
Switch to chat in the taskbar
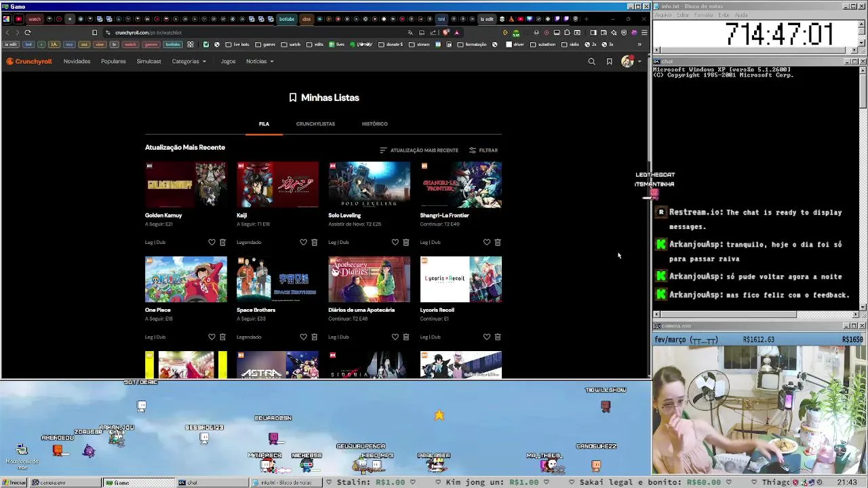[x=211, y=483]
